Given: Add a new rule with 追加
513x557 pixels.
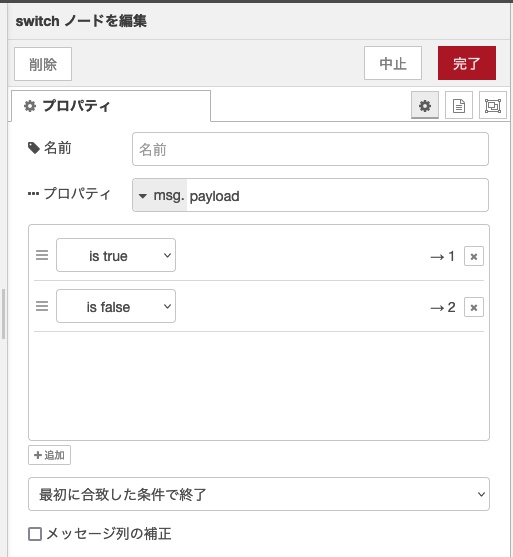Looking at the screenshot, I should (49, 455).
